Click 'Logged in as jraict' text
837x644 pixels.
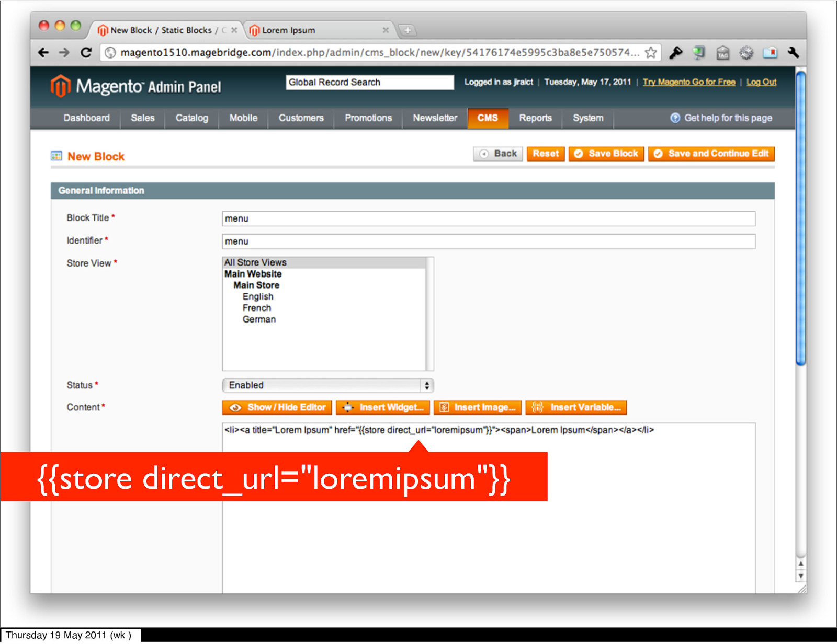coord(499,82)
